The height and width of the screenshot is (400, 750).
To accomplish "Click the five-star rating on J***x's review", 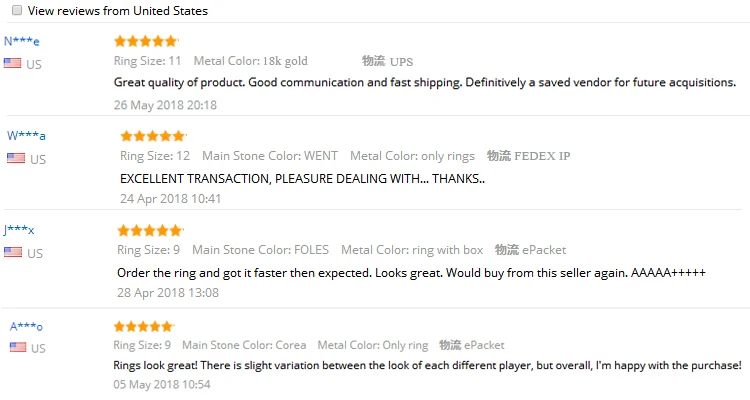I will point(149,230).
